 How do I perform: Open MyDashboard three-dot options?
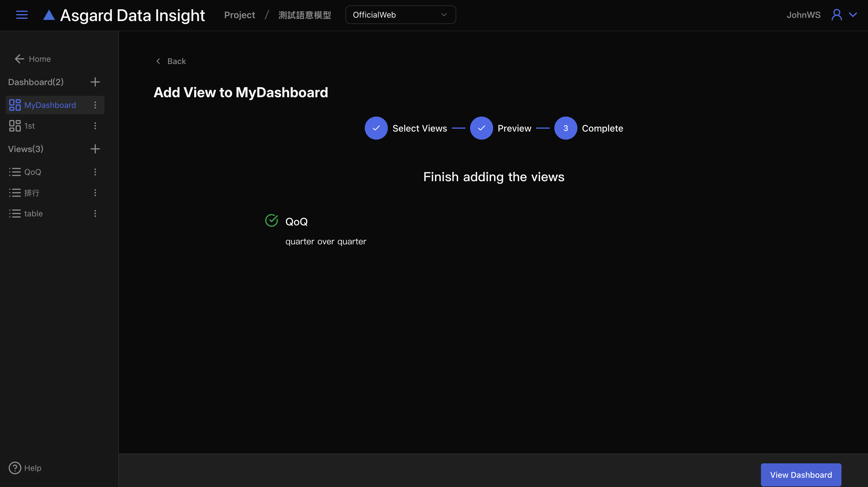pos(95,105)
